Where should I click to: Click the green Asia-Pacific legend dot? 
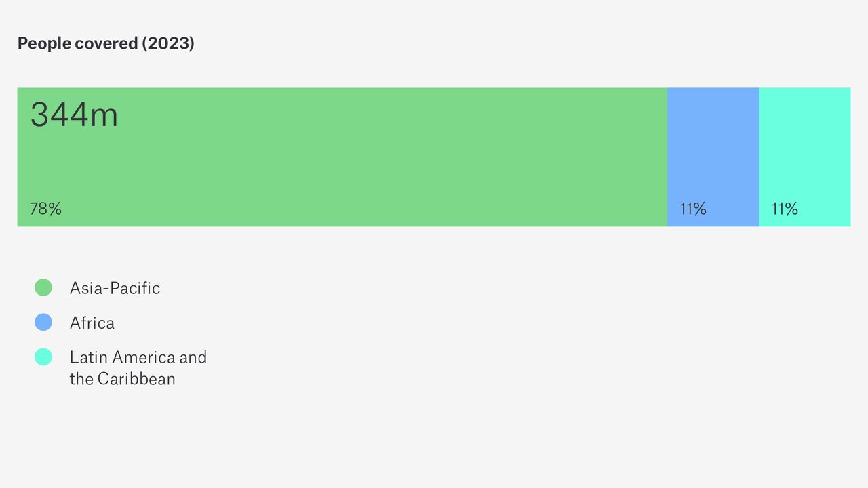pyautogui.click(x=43, y=287)
